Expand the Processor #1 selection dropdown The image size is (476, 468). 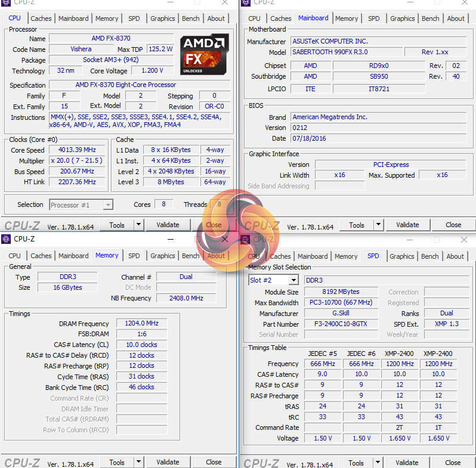(108, 205)
